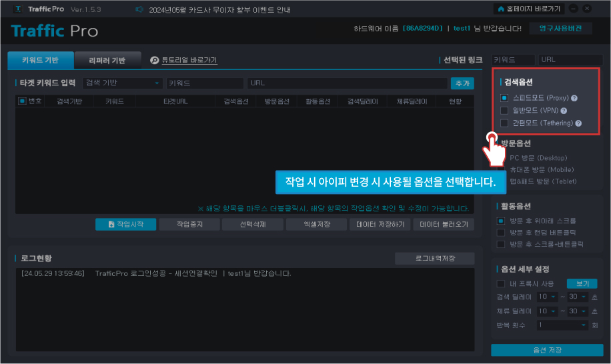Click the document icon on 작업시작
The height and width of the screenshot is (364, 611).
111,224
